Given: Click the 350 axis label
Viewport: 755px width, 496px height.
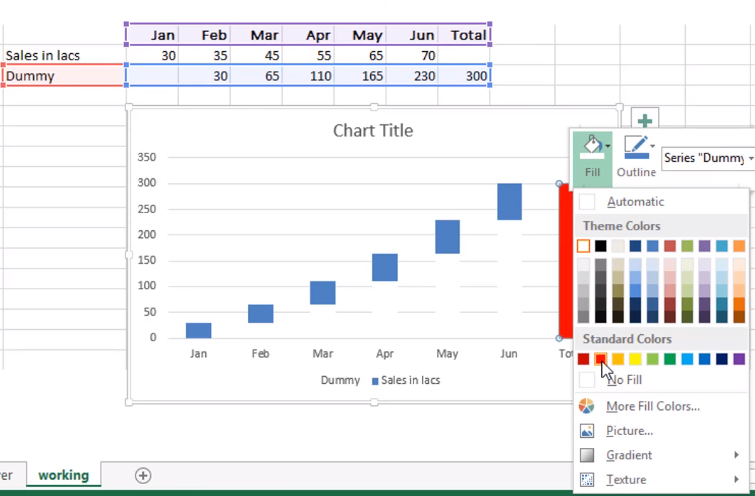Looking at the screenshot, I should (146, 157).
